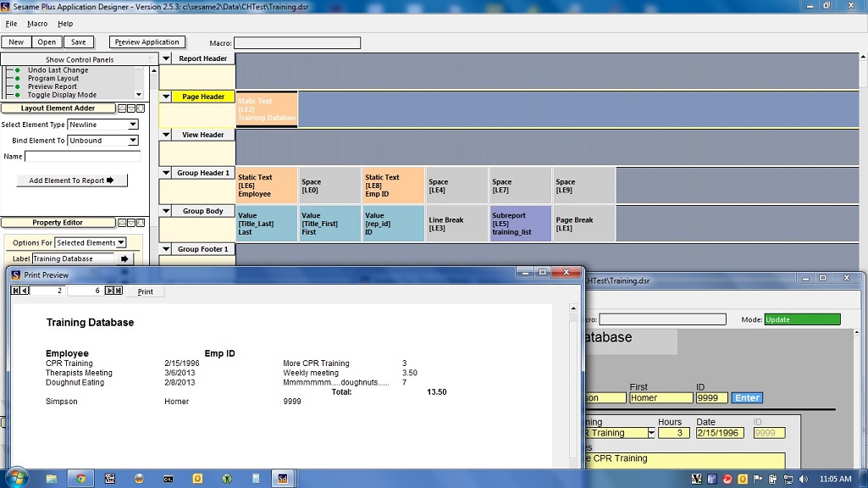This screenshot has width=868, height=488.
Task: Open the Macro menu
Action: click(x=37, y=24)
